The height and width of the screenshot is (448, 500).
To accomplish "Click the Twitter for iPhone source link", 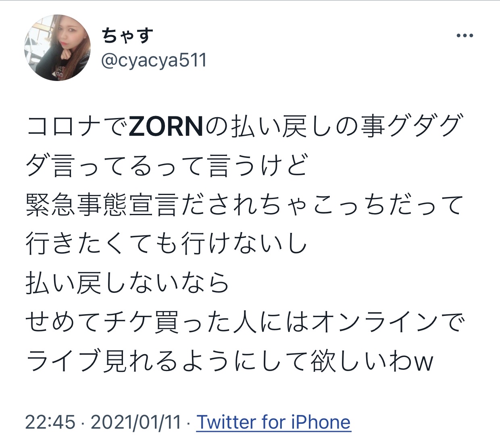I will pyautogui.click(x=273, y=422).
